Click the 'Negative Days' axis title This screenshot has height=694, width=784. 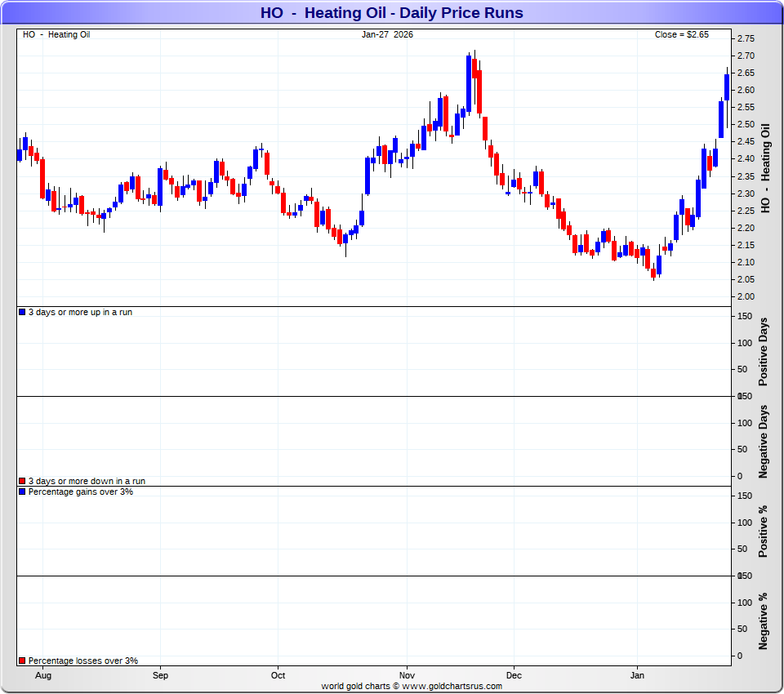(764, 441)
